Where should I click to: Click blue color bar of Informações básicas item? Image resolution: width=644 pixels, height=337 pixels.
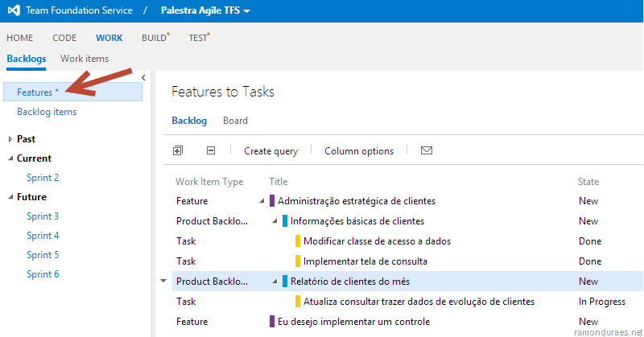(285, 221)
